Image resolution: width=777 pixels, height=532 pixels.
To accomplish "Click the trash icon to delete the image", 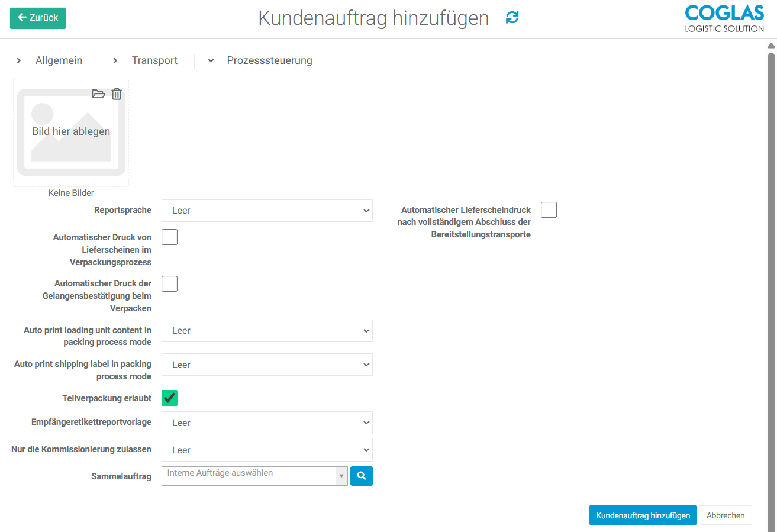I will (117, 93).
